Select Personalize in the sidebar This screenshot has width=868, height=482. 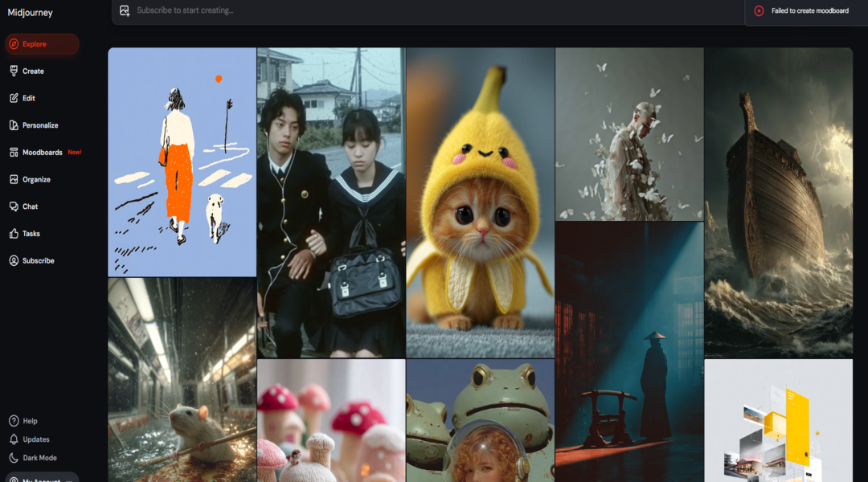(x=40, y=125)
